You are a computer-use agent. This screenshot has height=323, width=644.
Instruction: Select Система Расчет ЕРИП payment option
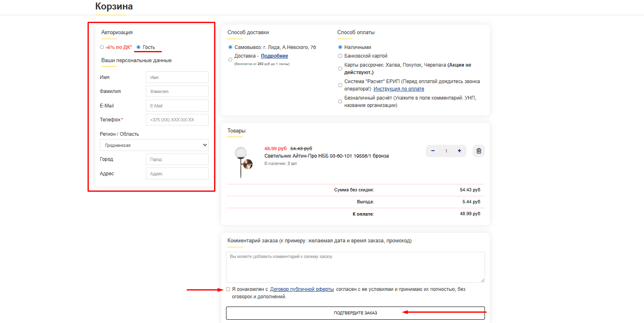click(340, 85)
